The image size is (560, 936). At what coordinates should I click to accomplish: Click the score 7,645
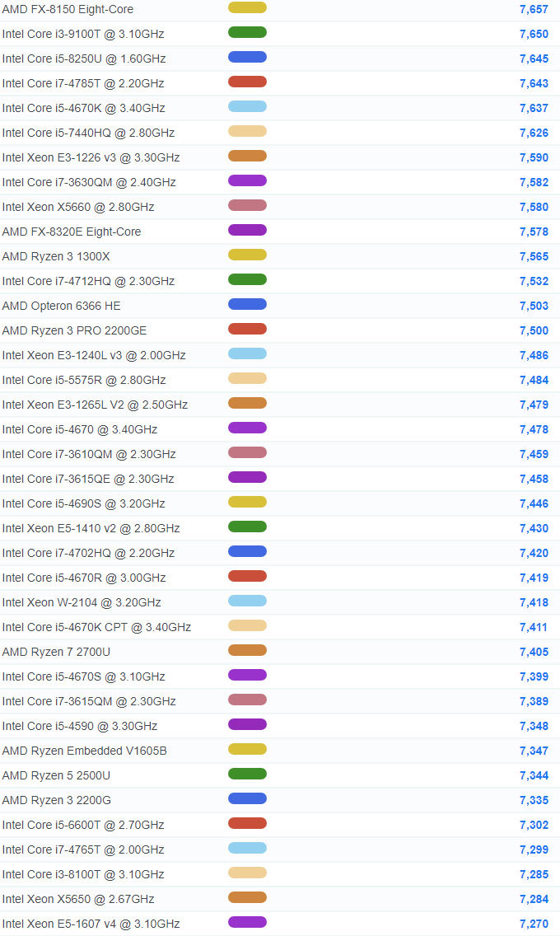coord(534,58)
